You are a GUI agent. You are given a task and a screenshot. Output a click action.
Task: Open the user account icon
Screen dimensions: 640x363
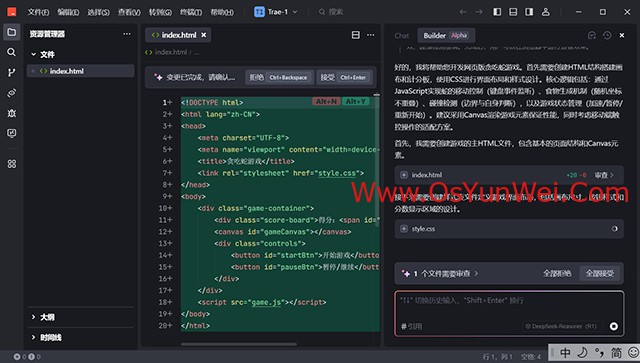pyautogui.click(x=546, y=12)
